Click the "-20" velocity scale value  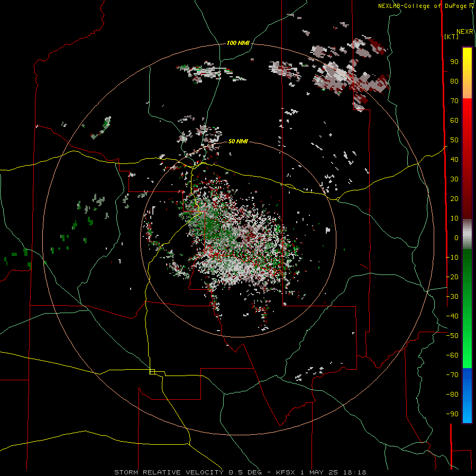coord(452,277)
